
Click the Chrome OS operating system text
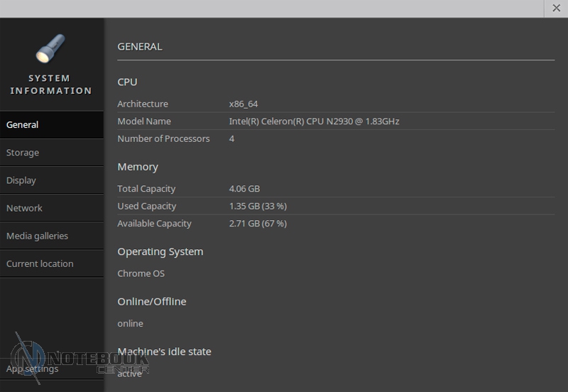pos(141,273)
